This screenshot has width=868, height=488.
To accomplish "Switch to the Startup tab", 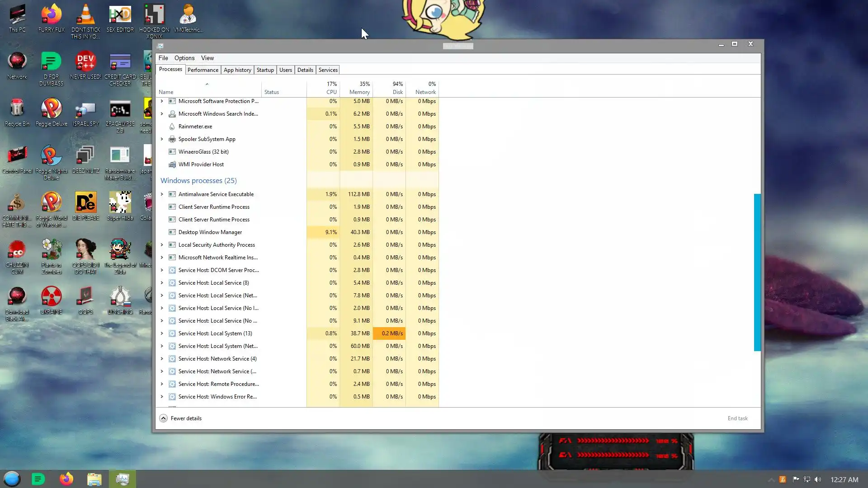I will pyautogui.click(x=265, y=70).
